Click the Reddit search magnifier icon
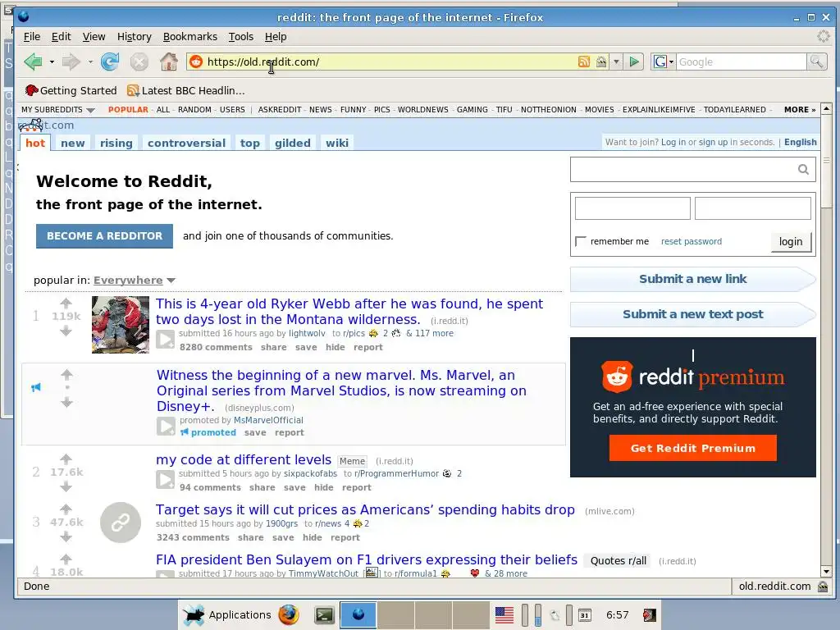The width and height of the screenshot is (840, 630). pyautogui.click(x=803, y=169)
